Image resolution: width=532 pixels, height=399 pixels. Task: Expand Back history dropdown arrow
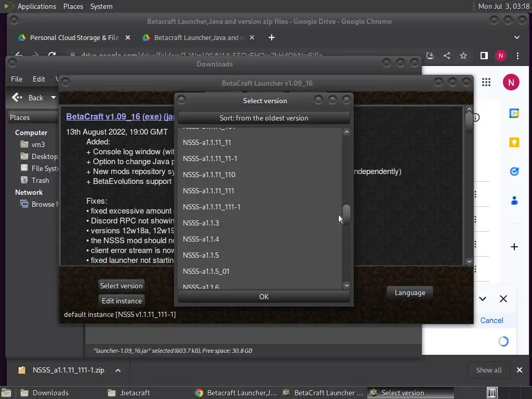(54, 98)
